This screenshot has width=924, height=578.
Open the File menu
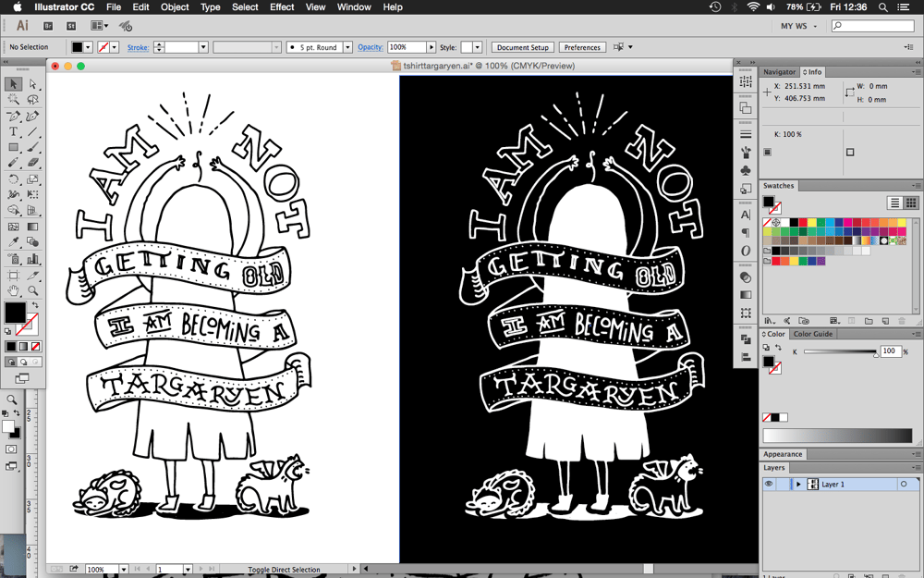[114, 7]
